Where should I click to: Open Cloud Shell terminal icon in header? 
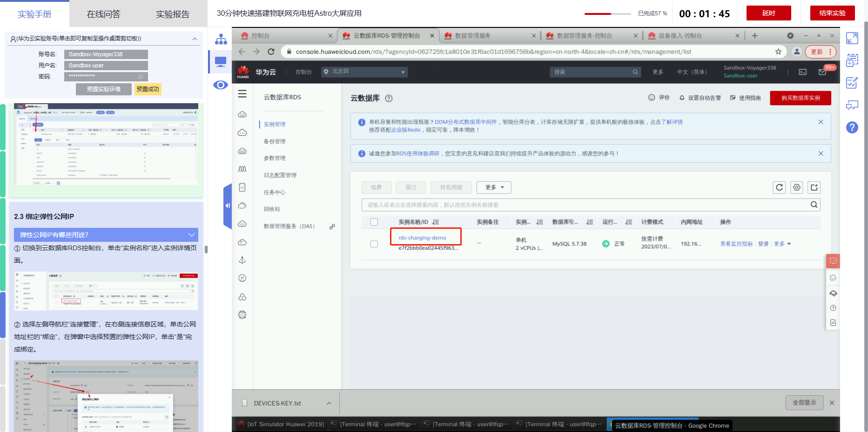point(802,72)
